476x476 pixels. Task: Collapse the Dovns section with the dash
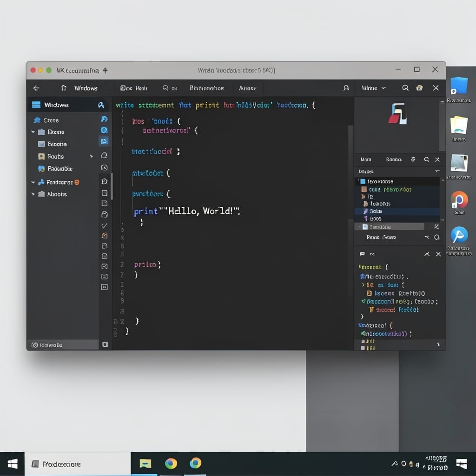(x=437, y=171)
